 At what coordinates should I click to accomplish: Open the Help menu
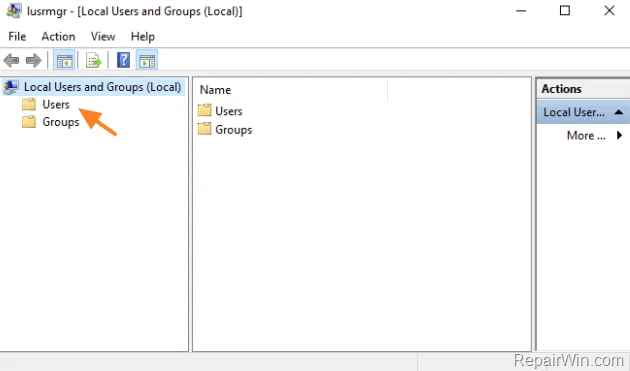pos(143,37)
